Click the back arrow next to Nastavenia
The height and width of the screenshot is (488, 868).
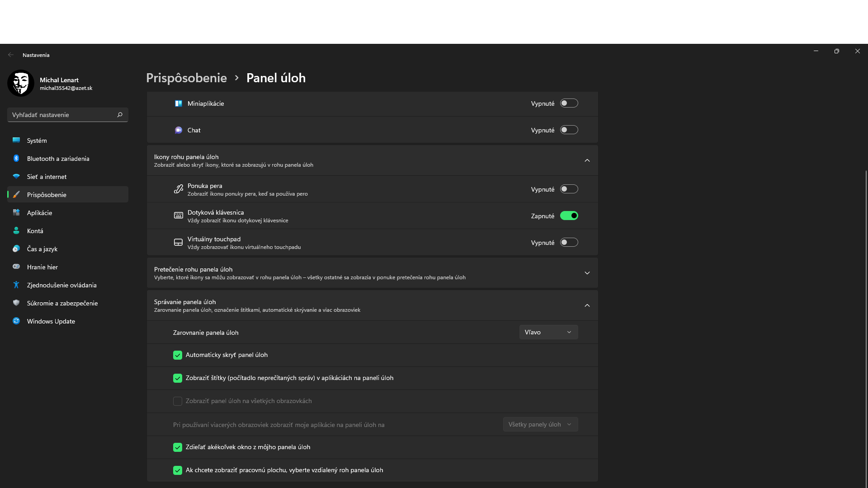(x=11, y=55)
